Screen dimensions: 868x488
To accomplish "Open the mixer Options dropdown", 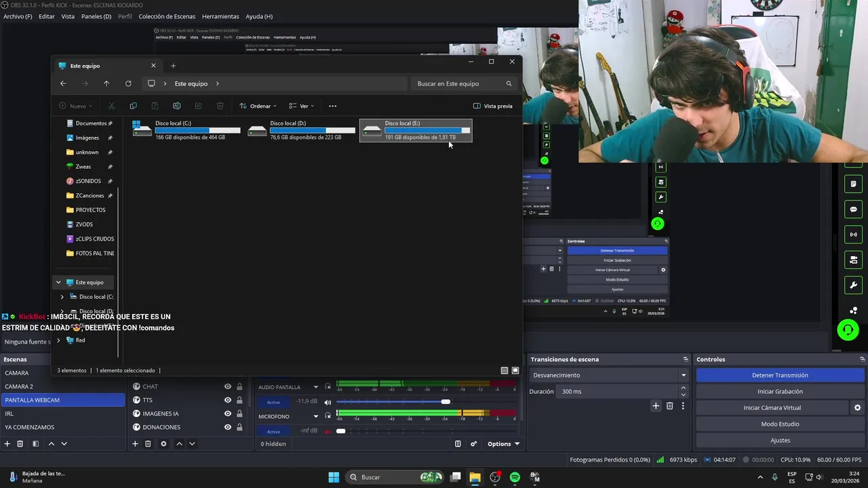I will 503,444.
